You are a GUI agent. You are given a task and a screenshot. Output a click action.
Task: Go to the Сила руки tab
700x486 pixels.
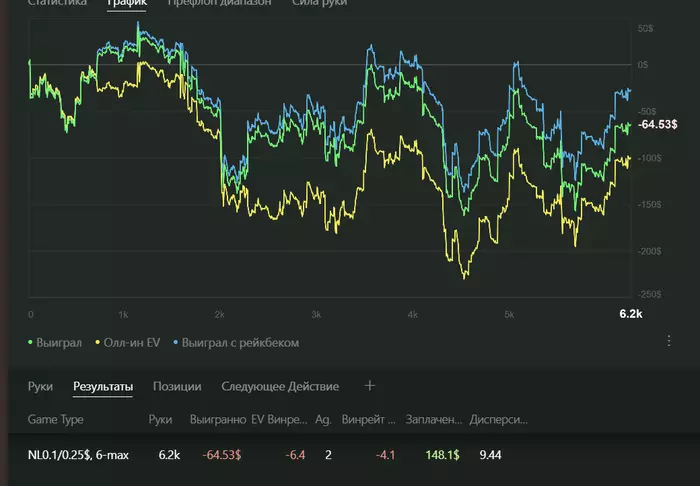[x=320, y=4]
